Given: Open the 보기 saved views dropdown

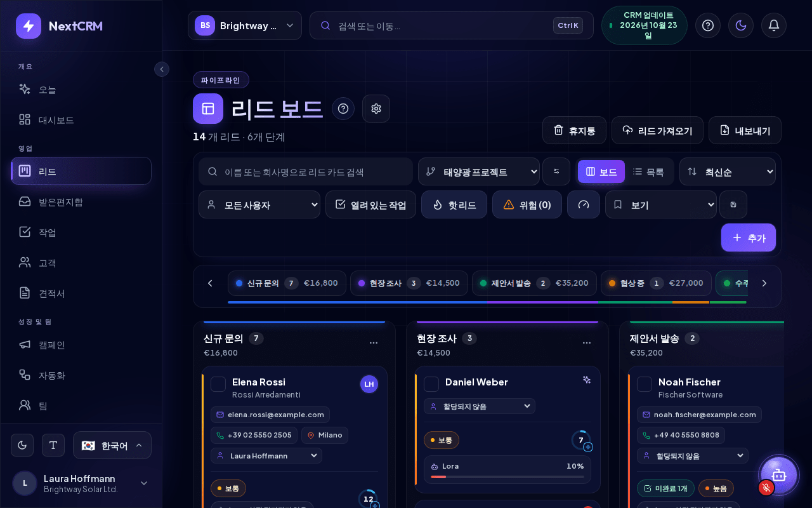Looking at the screenshot, I should (661, 204).
